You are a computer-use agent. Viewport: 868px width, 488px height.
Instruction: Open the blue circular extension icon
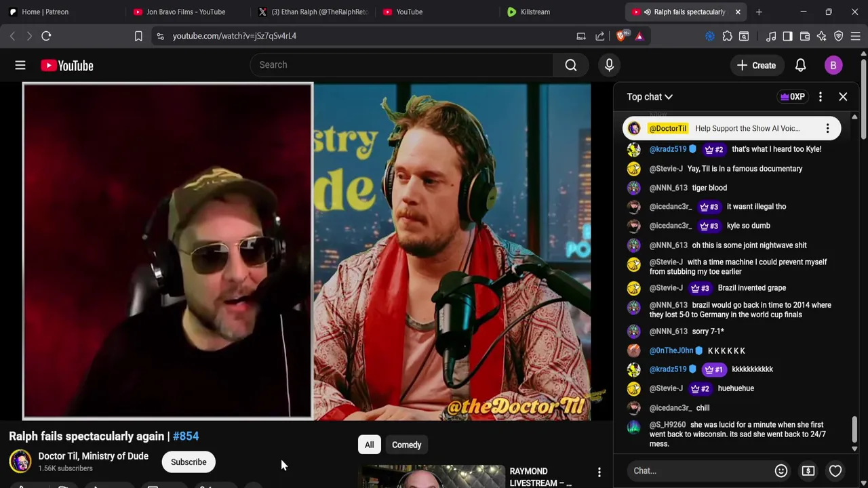(x=710, y=36)
